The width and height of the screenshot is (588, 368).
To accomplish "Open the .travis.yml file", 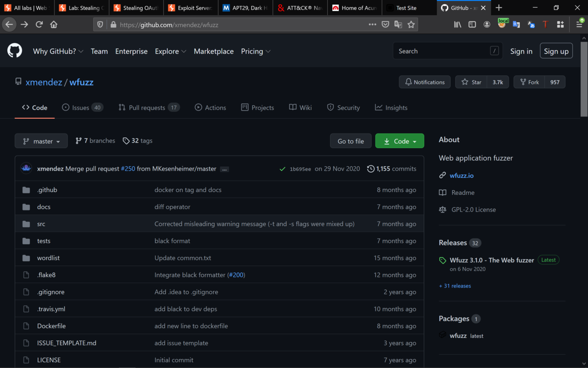I will click(x=51, y=309).
